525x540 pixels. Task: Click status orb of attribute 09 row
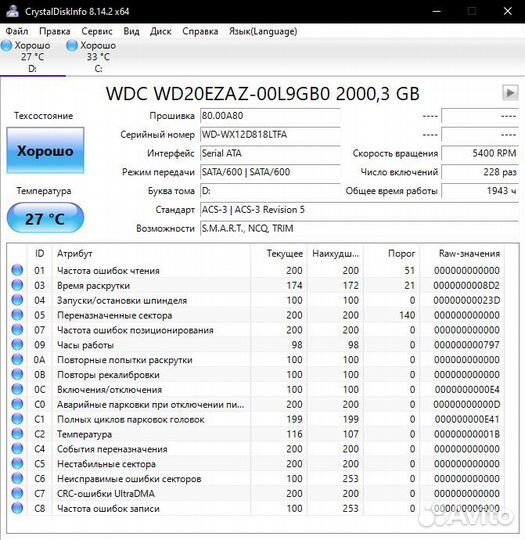pos(17,344)
